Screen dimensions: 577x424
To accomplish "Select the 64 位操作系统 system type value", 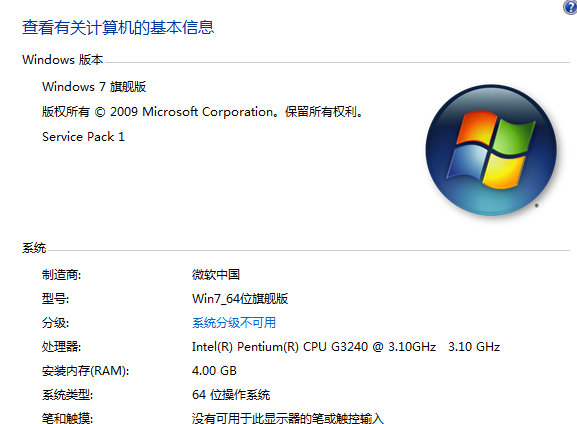I will (x=231, y=395).
